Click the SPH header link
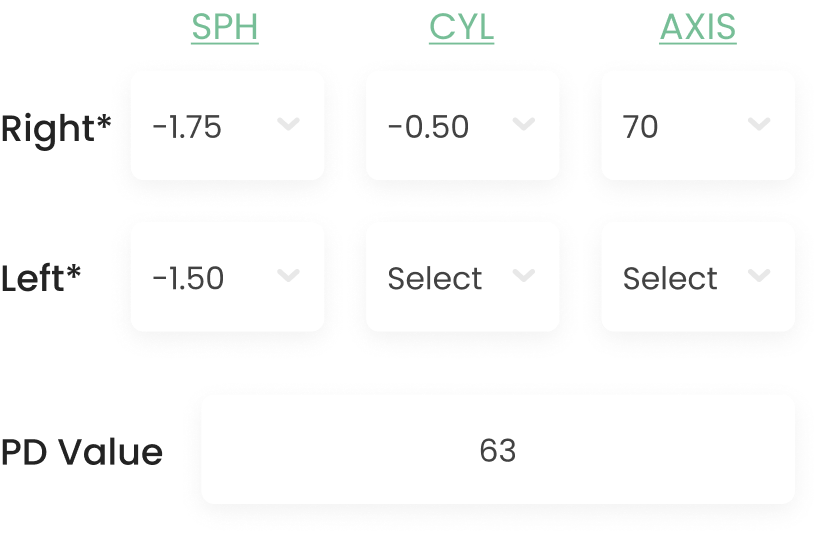Image resolution: width=822 pixels, height=538 pixels. point(225,28)
